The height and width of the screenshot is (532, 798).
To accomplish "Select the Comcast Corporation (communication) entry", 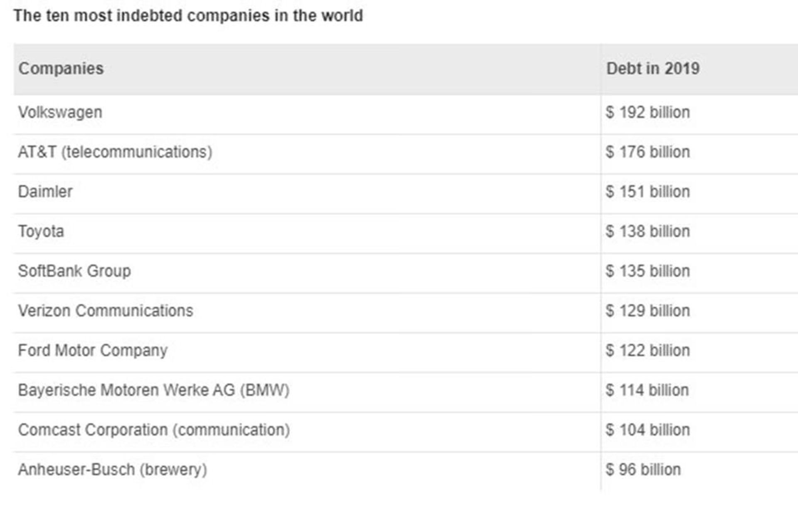I will 154,430.
